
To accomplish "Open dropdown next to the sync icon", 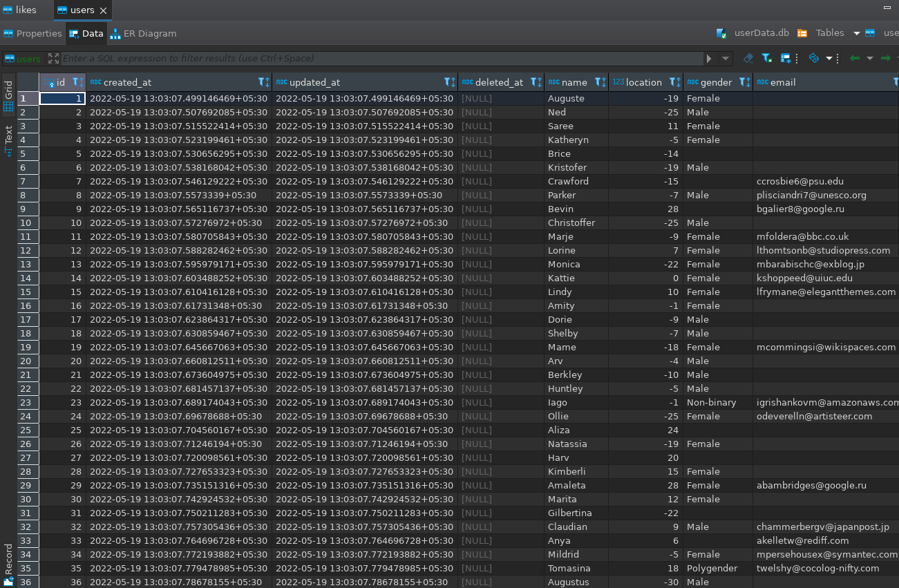I will click(829, 59).
